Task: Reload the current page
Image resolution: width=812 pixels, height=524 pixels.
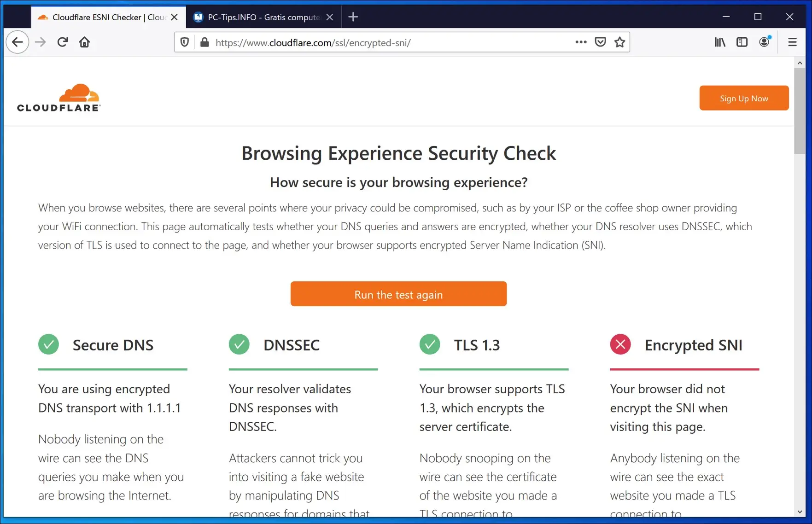Action: (63, 42)
